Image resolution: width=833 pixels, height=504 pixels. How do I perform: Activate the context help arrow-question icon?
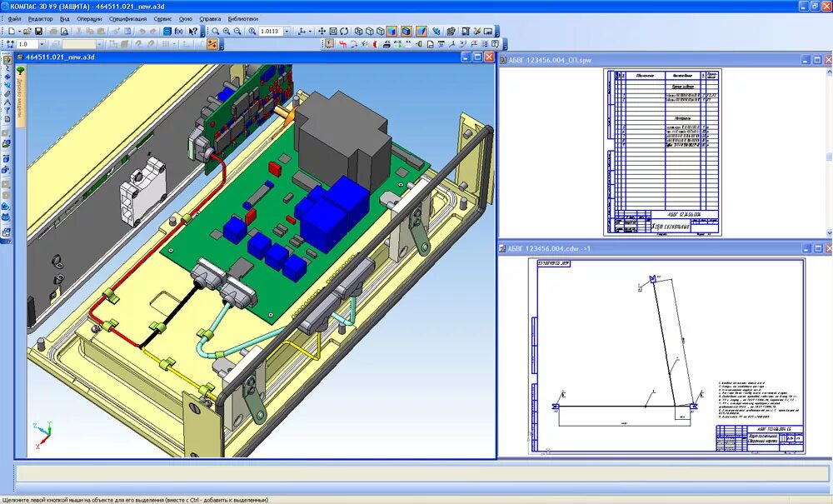tap(193, 32)
